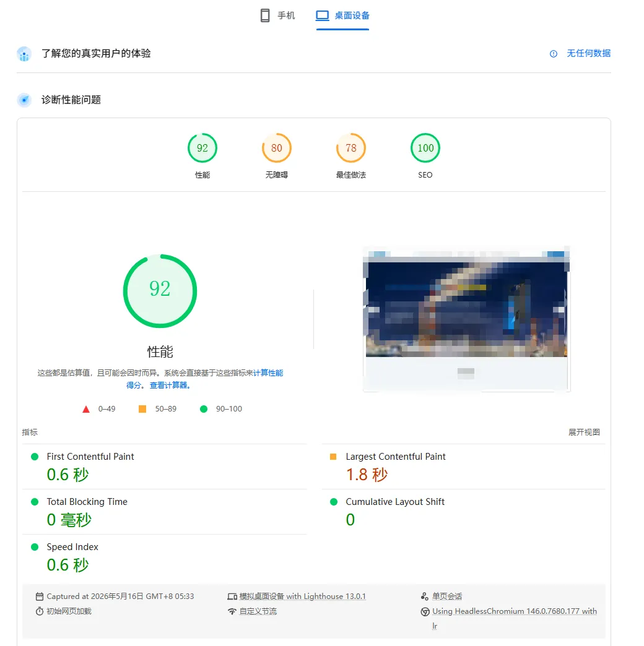This screenshot has width=644, height=646.
Task: Click the Captured at 2026年5月16日 timestamp
Action: point(120,596)
